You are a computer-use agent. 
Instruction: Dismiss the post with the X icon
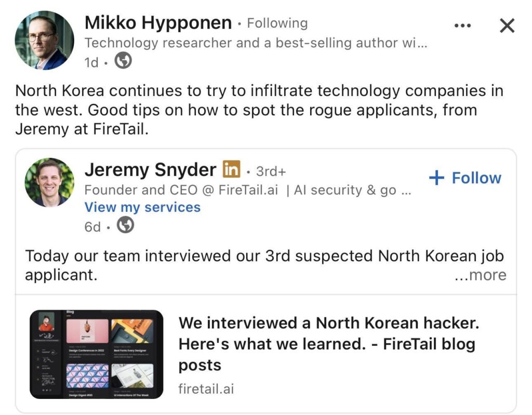point(507,24)
